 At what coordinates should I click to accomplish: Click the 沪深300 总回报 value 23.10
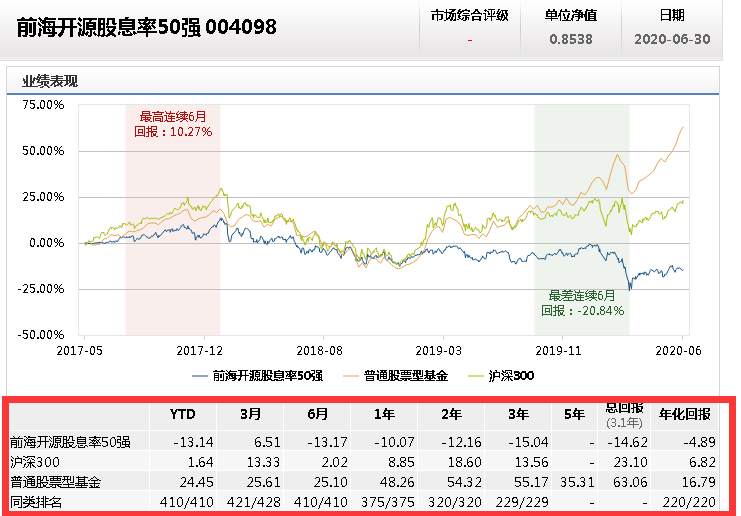tap(630, 462)
